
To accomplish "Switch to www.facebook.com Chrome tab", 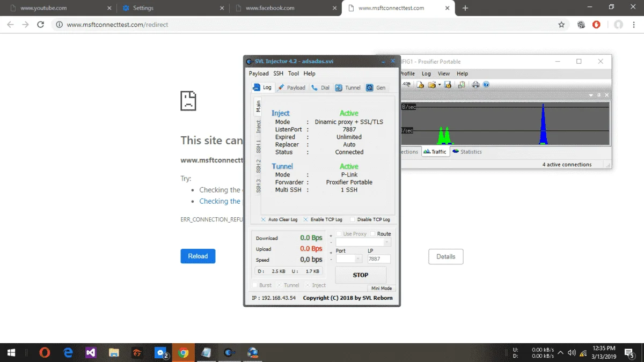I will (284, 8).
